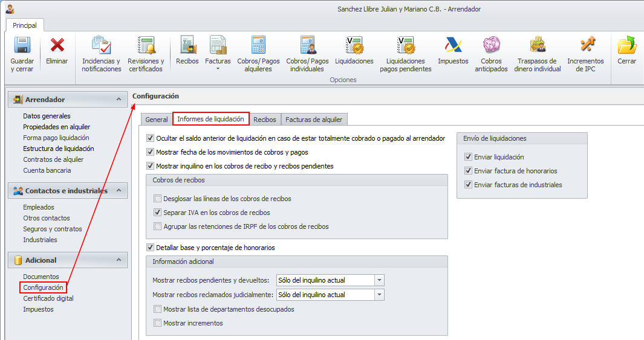Select Informes de liquidación tab

coord(210,119)
